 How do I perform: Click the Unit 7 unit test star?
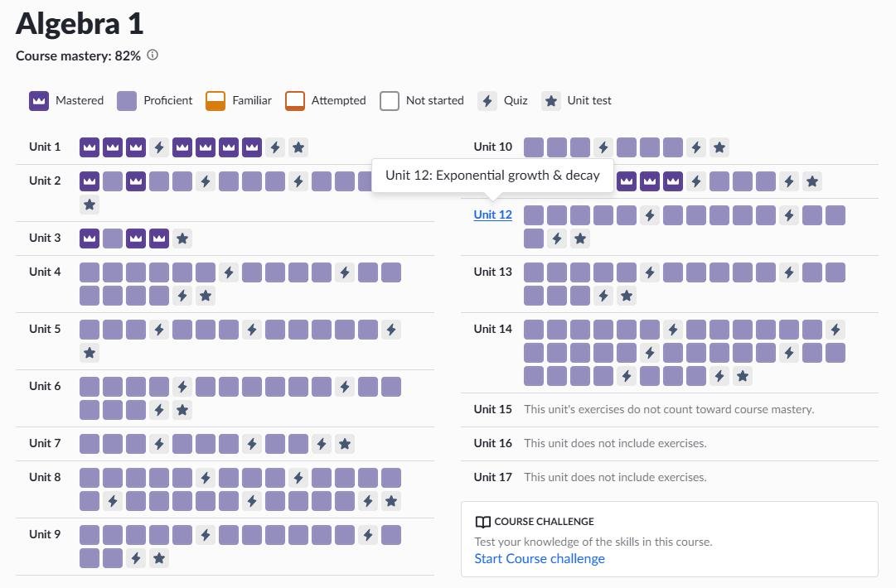click(345, 444)
